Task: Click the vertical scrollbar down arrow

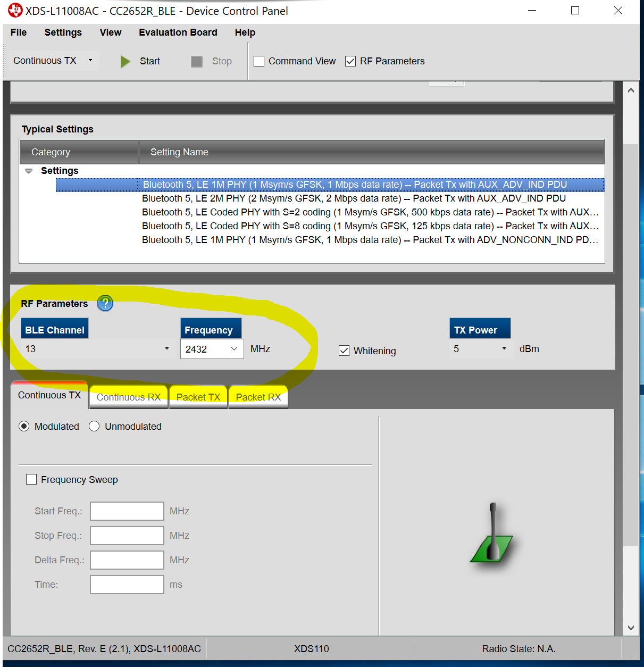Action: 631,628
